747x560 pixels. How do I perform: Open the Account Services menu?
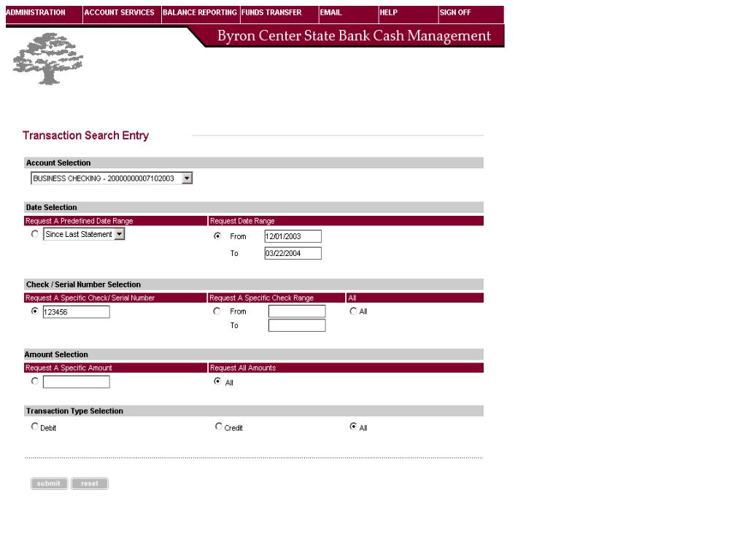click(119, 12)
